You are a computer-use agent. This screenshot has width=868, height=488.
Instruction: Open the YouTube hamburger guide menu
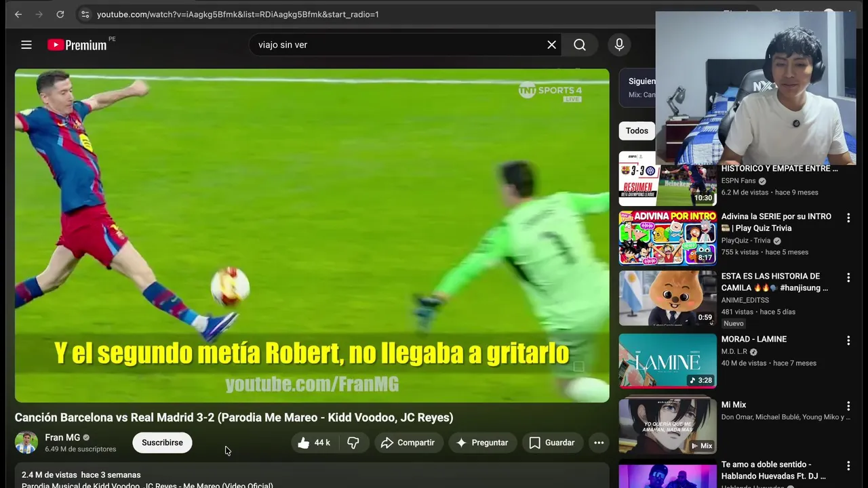pos(26,45)
